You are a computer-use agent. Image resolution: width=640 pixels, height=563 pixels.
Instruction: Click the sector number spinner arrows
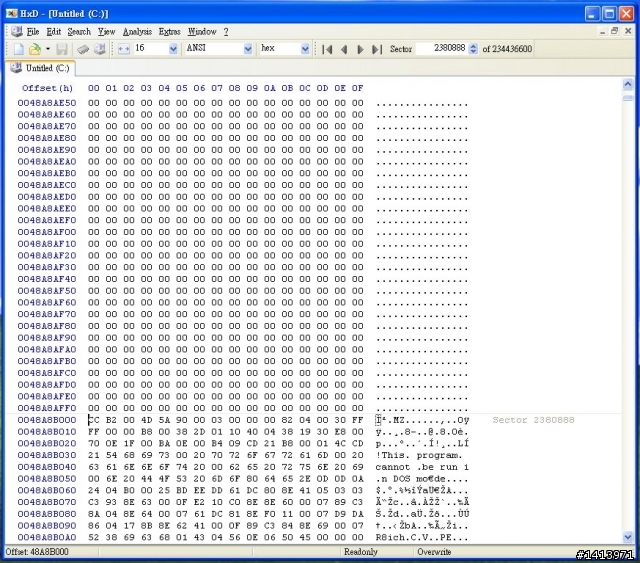473,49
